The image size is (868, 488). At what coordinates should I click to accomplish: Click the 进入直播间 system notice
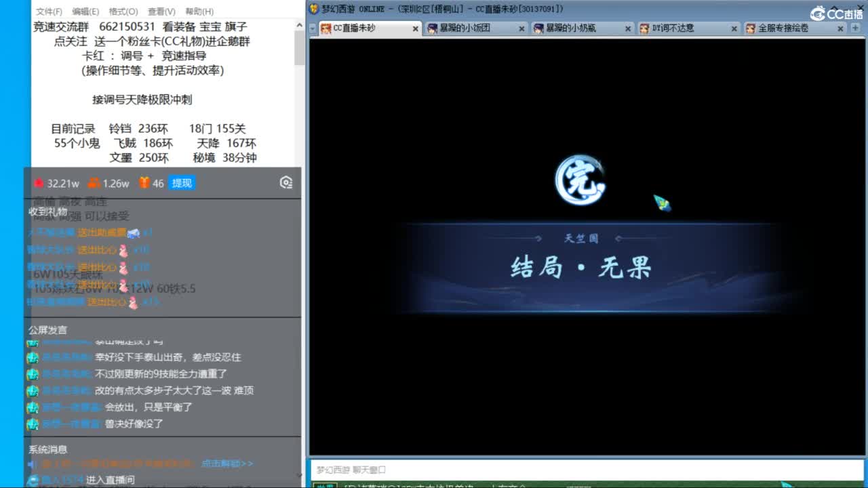(x=111, y=480)
